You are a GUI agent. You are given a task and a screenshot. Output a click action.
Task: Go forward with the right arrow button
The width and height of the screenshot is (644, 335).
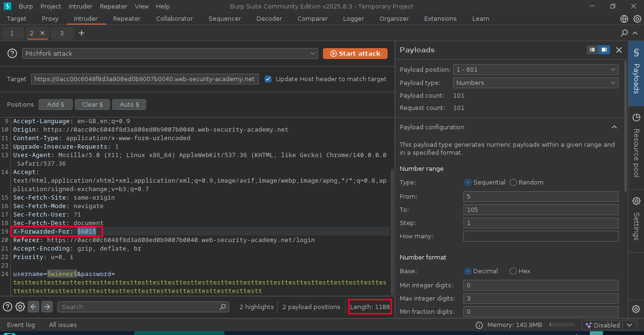click(47, 307)
